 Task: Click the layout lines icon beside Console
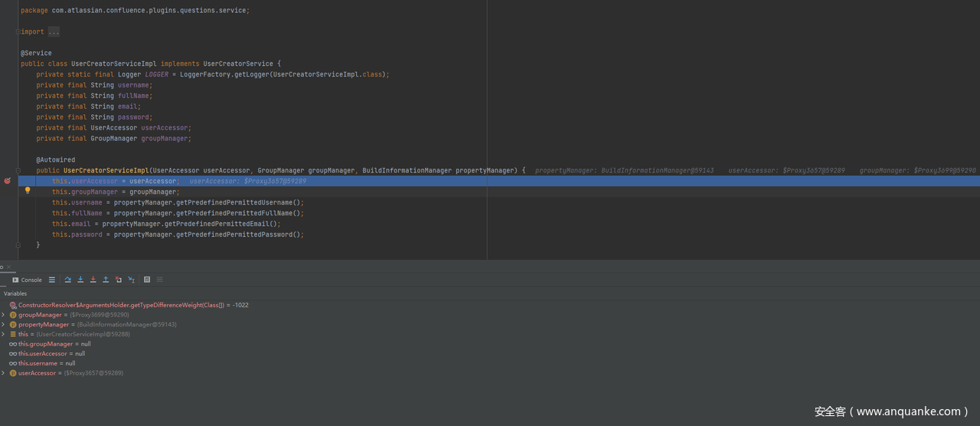pos(52,280)
